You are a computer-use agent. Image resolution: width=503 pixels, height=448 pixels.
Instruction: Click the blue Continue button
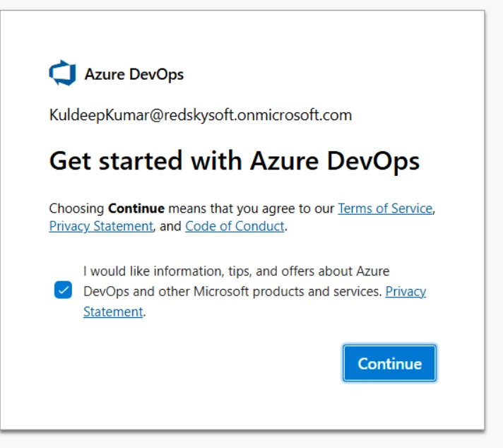pos(389,364)
